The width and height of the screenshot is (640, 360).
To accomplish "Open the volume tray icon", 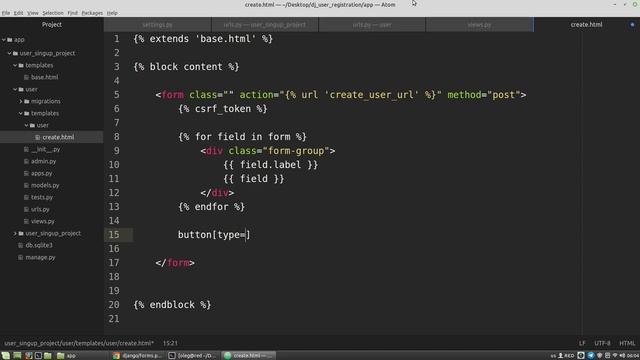I will pos(622,356).
